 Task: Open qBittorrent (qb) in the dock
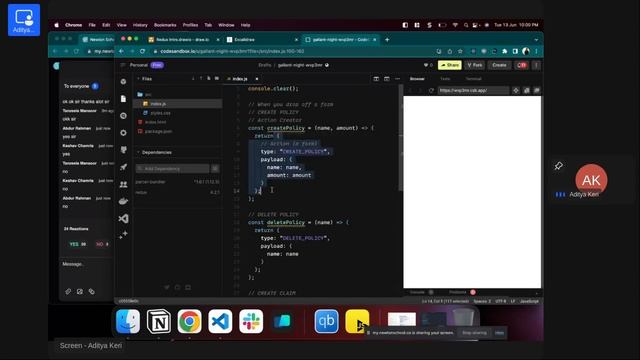pyautogui.click(x=326, y=321)
